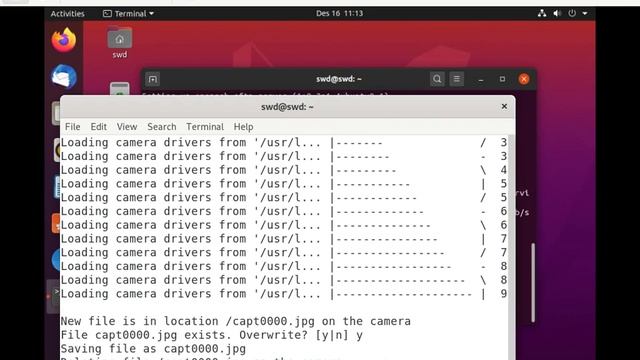Click 'Saving file as capt0000.jpg' line
The width and height of the screenshot is (640, 360).
tap(153, 349)
